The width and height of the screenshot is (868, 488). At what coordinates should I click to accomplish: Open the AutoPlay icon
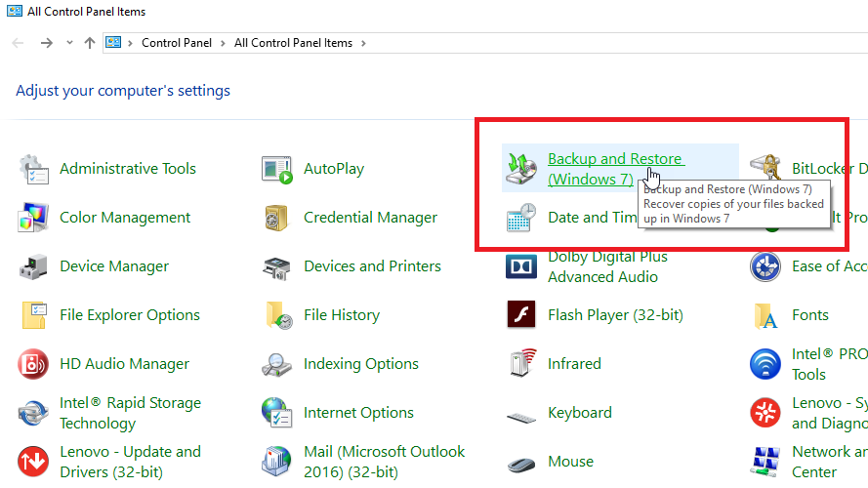(x=277, y=169)
